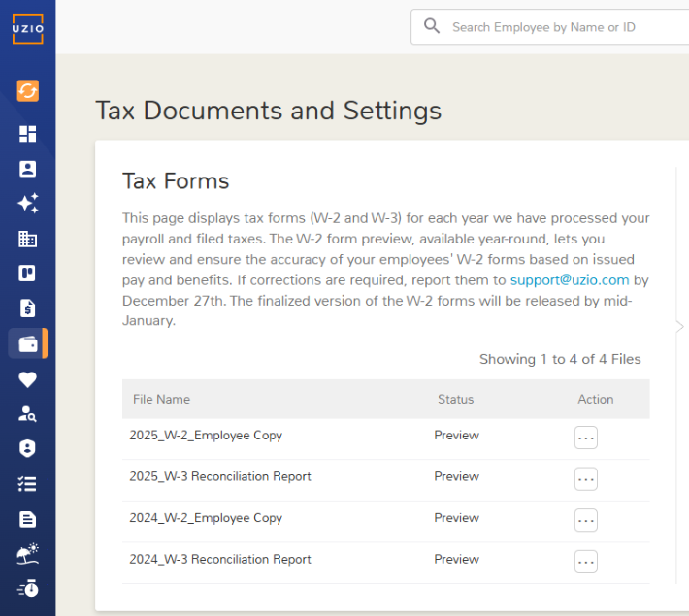The height and width of the screenshot is (616, 689).
Task: Open the stopwatch time tracking icon
Action: (28, 588)
